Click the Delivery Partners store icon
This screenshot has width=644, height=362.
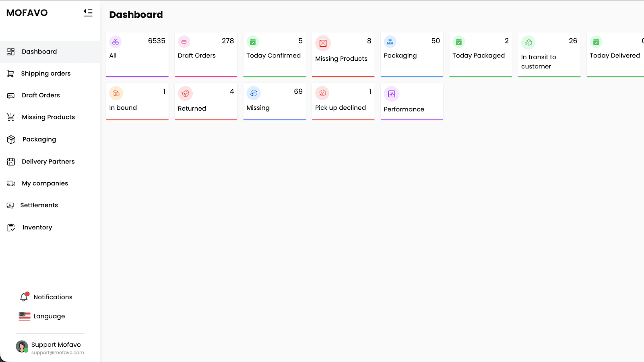click(11, 162)
